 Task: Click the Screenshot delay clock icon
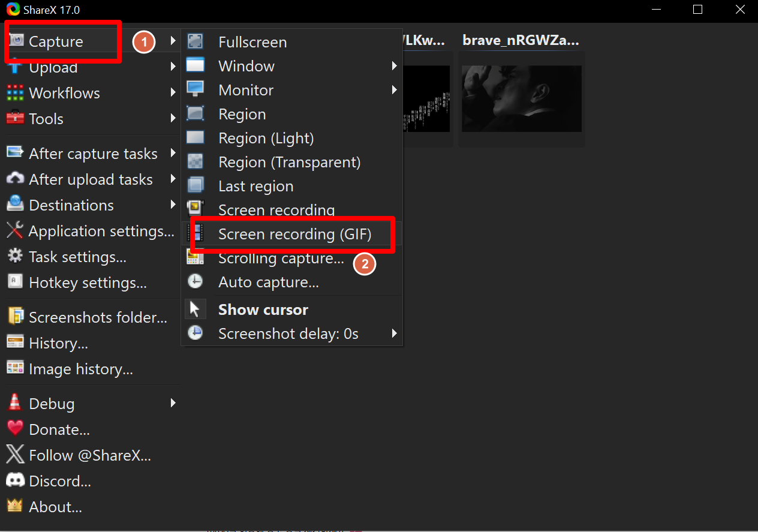(x=195, y=333)
